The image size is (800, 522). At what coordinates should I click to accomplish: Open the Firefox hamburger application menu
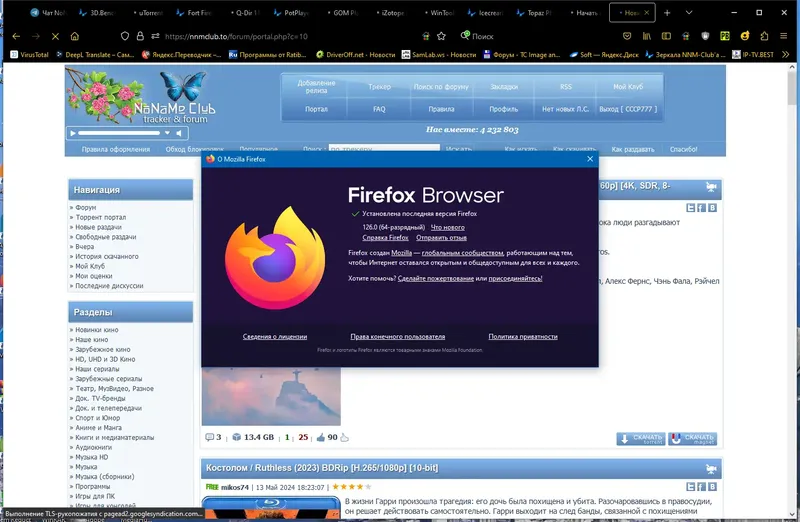(x=784, y=36)
